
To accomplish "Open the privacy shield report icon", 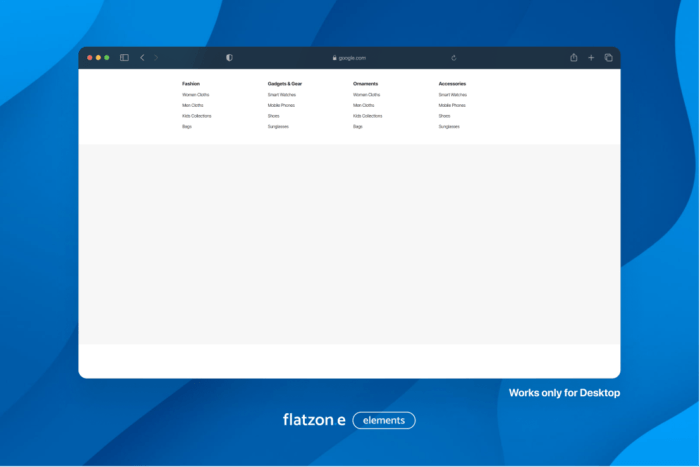I will (x=229, y=58).
